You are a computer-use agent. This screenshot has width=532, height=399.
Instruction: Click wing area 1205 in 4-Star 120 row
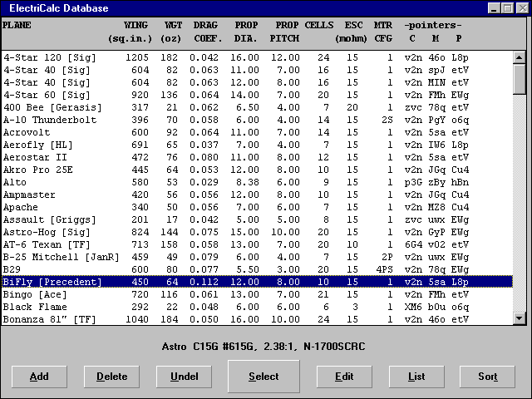tap(137, 57)
